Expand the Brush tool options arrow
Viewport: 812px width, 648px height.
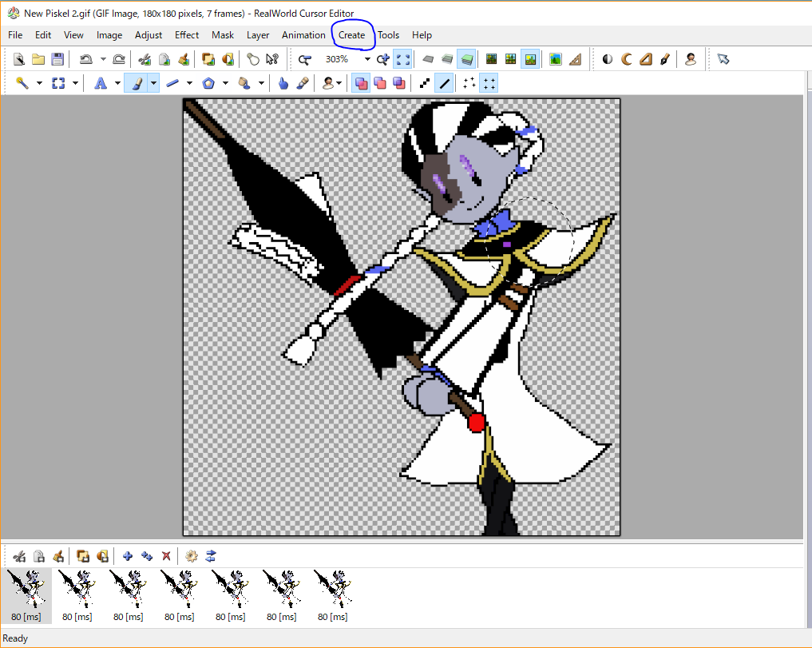click(x=153, y=83)
